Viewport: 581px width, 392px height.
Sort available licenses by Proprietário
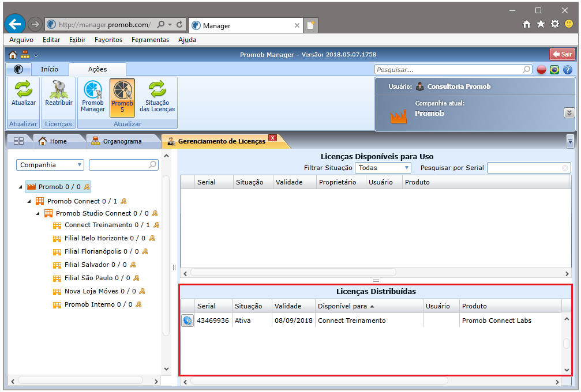tap(341, 182)
